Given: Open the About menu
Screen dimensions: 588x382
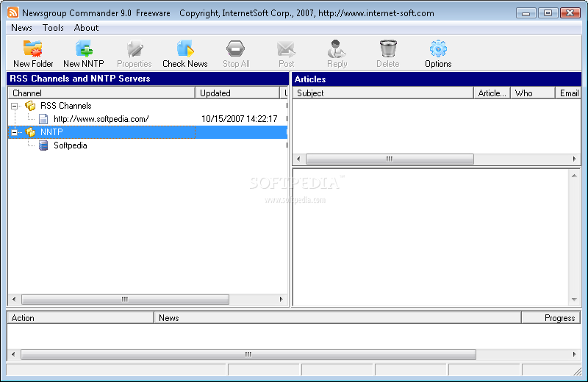Looking at the screenshot, I should [x=86, y=28].
